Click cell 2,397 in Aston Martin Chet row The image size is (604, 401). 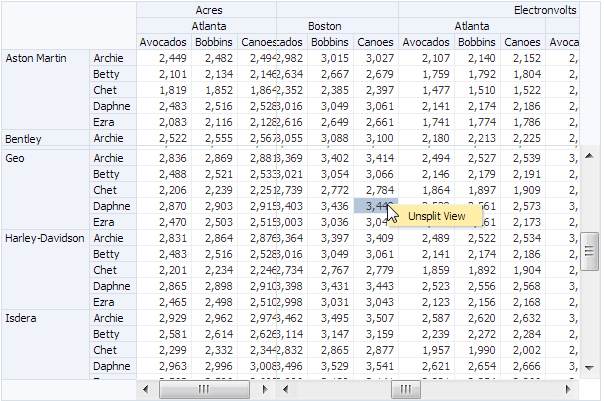click(376, 90)
